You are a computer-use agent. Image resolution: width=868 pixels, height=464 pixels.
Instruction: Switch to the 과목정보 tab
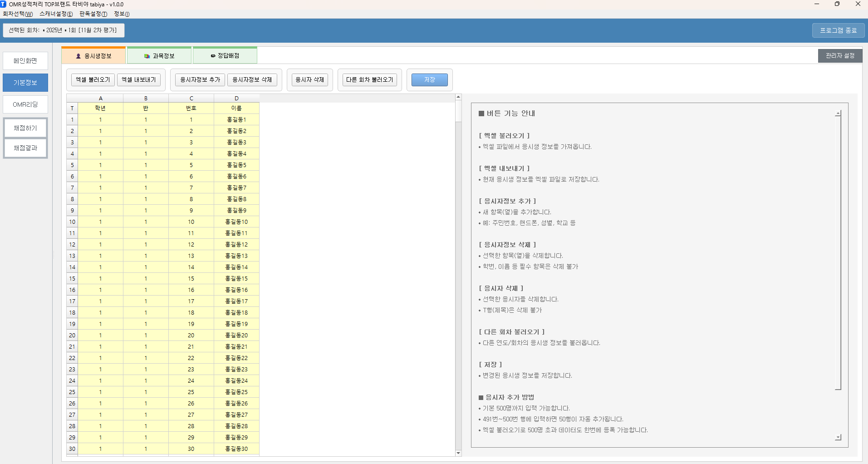pyautogui.click(x=159, y=56)
